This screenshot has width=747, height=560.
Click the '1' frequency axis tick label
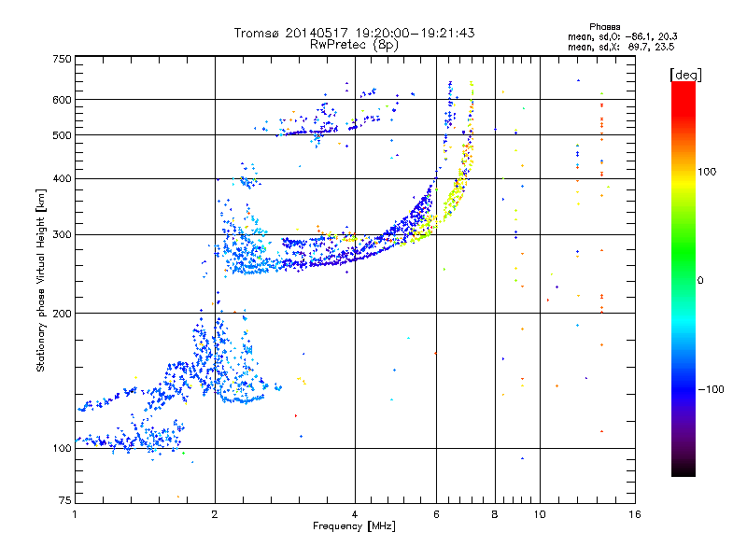(75, 514)
